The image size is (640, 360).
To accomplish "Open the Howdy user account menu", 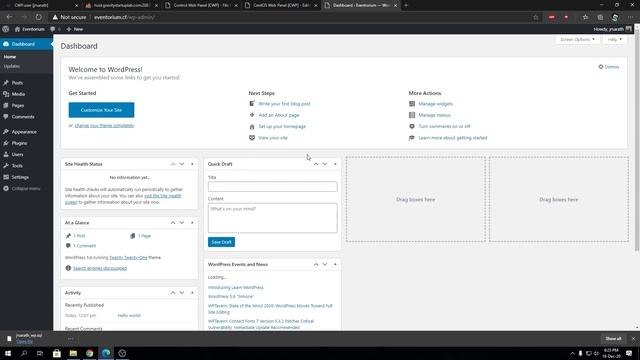I will [612, 29].
